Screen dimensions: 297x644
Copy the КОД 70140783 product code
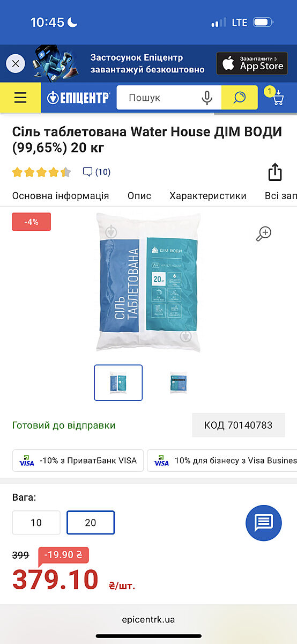pyautogui.click(x=239, y=426)
